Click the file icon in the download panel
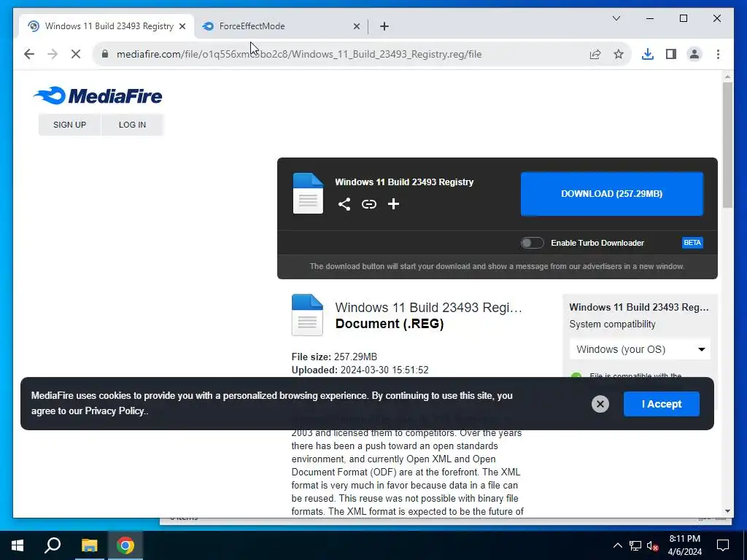The image size is (747, 560). coord(308,193)
